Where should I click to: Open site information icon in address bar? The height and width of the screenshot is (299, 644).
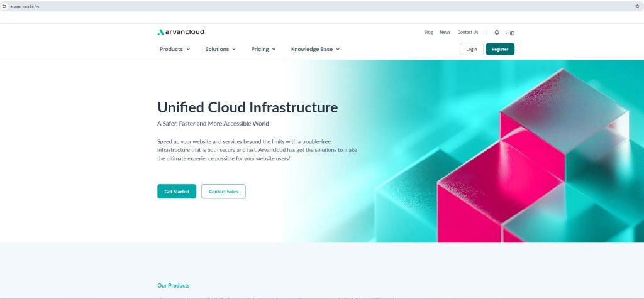point(4,6)
